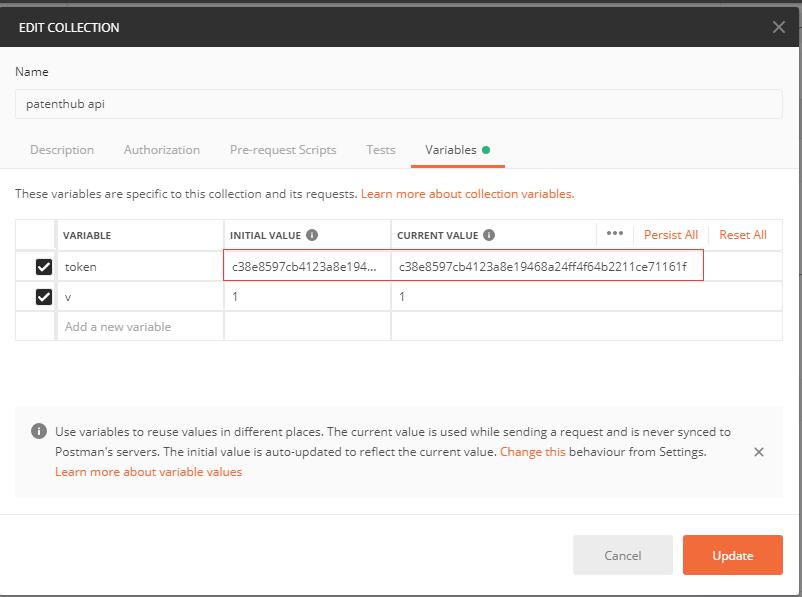This screenshot has width=802, height=597.
Task: Open the three-dots column options menu
Action: (614, 234)
